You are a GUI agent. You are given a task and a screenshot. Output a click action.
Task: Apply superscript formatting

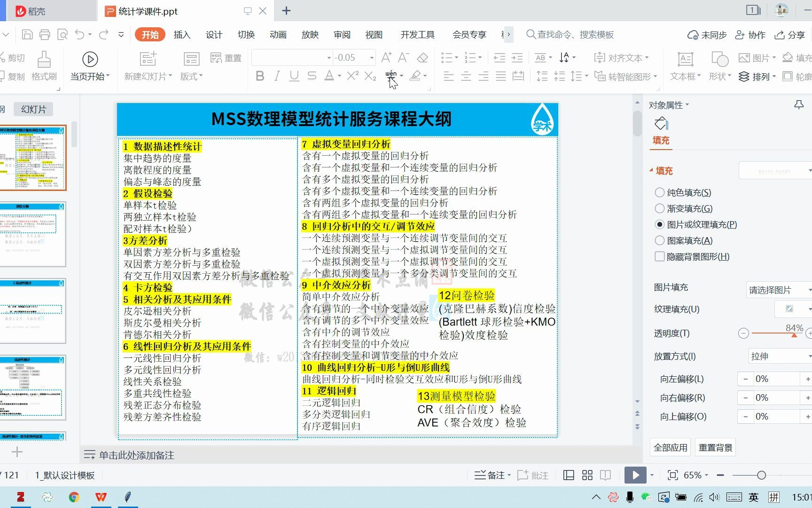coord(352,76)
